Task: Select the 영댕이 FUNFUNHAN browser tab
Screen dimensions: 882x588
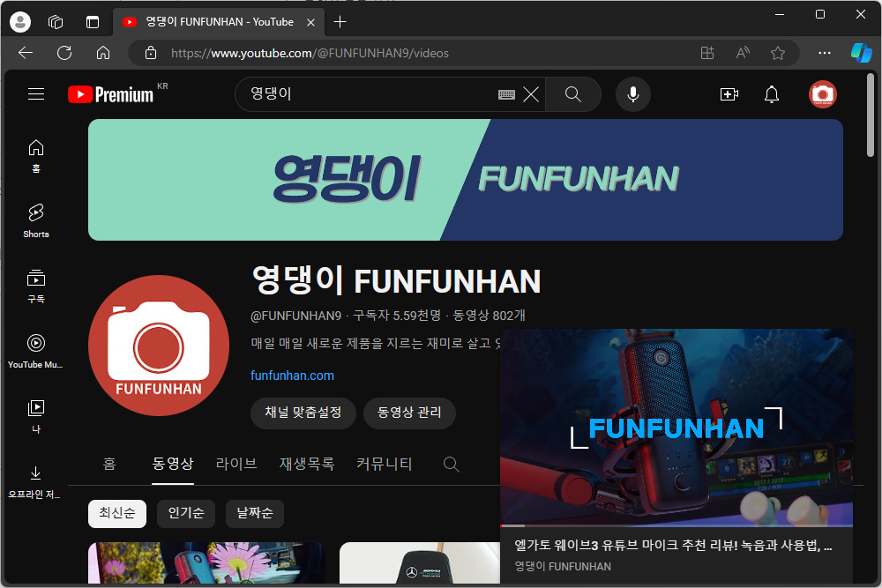Action: pos(220,22)
